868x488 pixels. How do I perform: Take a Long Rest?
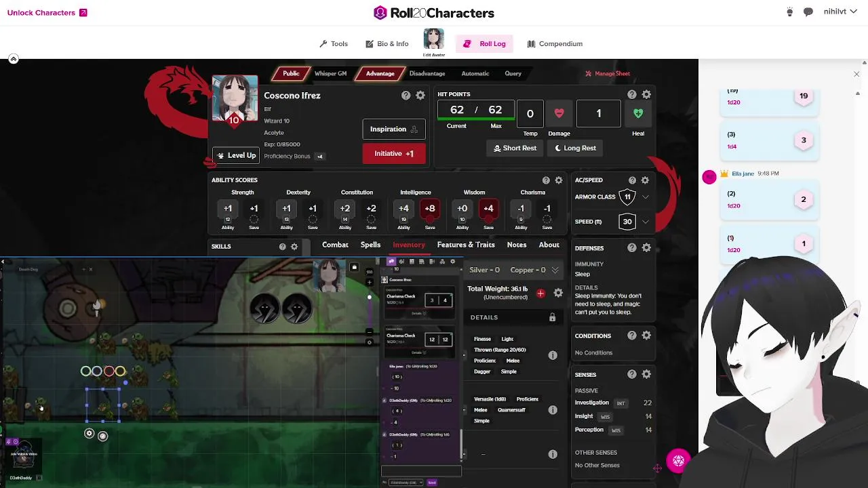click(575, 148)
